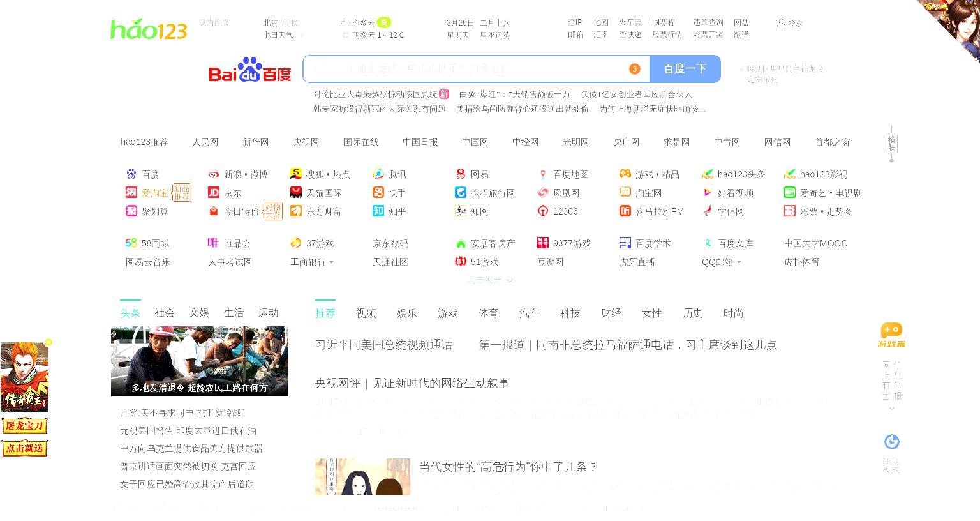Click the Sohu icon beside 搜狐•热点
The width and height of the screenshot is (980, 521).
[x=296, y=174]
